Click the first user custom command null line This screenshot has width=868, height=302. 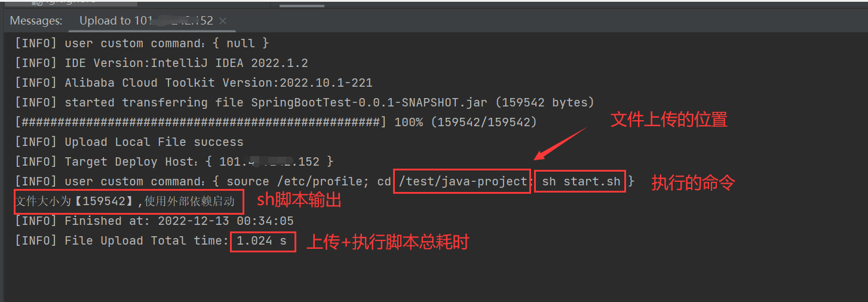click(142, 44)
